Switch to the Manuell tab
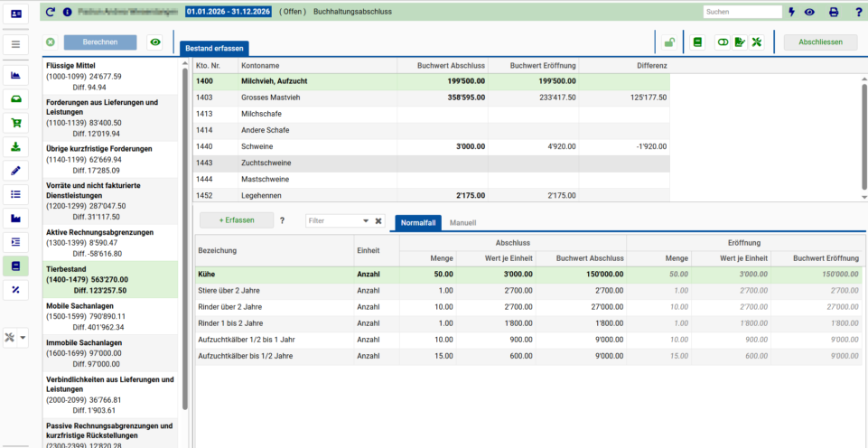Image resolution: width=868 pixels, height=448 pixels. pyautogui.click(x=463, y=222)
